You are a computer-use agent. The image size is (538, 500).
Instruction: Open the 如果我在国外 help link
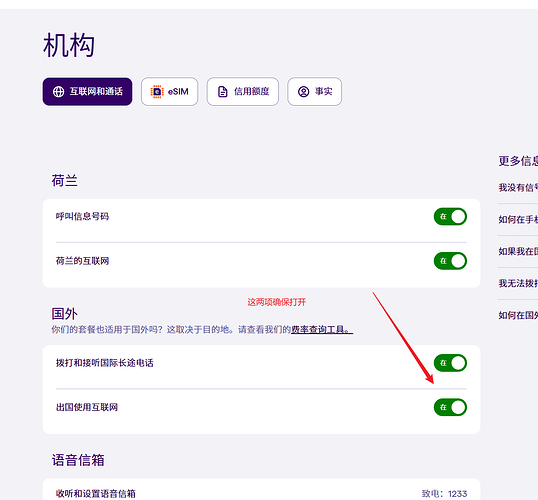coord(518,251)
